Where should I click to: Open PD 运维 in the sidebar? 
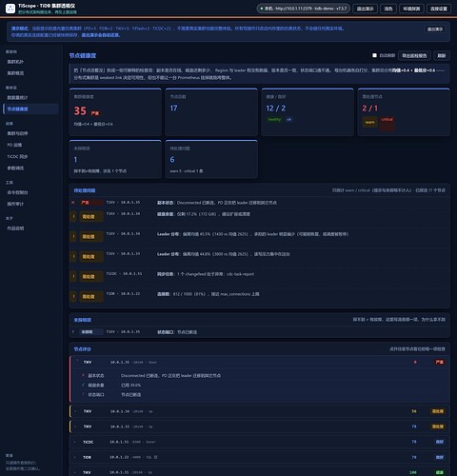click(x=30, y=145)
